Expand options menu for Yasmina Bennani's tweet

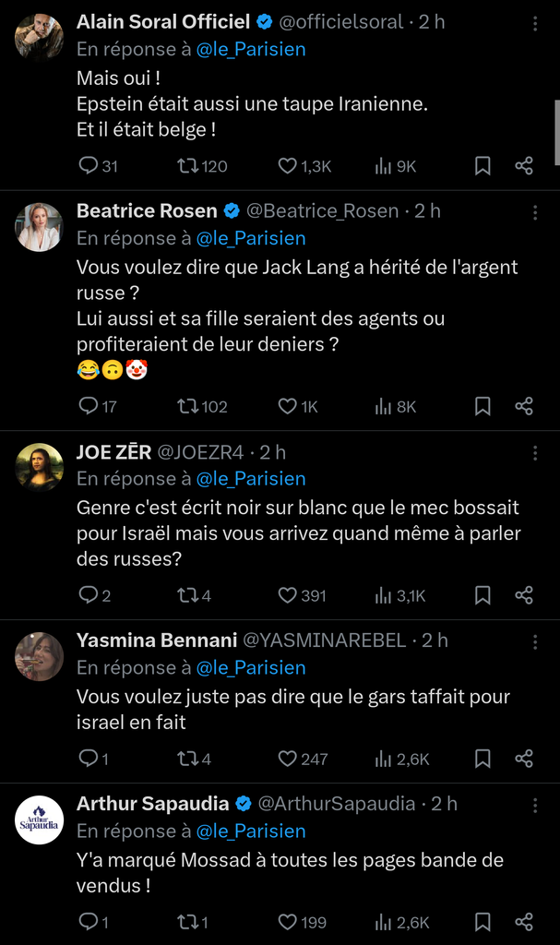pyautogui.click(x=535, y=641)
